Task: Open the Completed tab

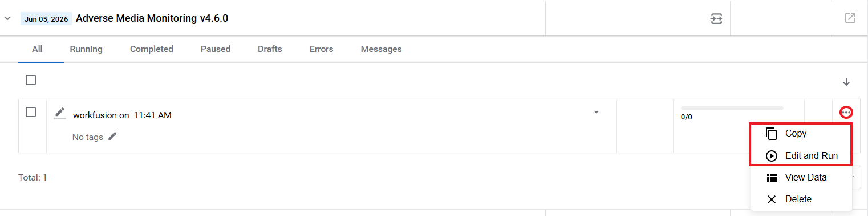Action: click(x=152, y=49)
